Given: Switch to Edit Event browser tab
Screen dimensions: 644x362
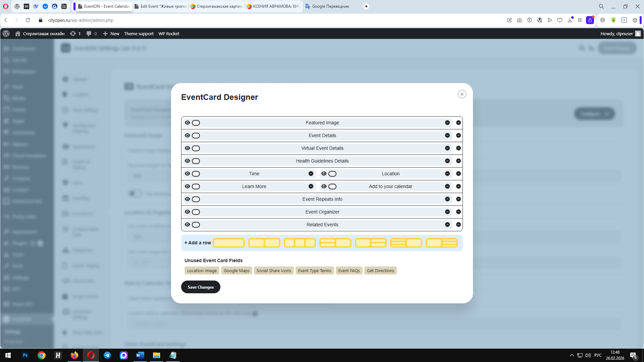Looking at the screenshot, I should [x=160, y=6].
